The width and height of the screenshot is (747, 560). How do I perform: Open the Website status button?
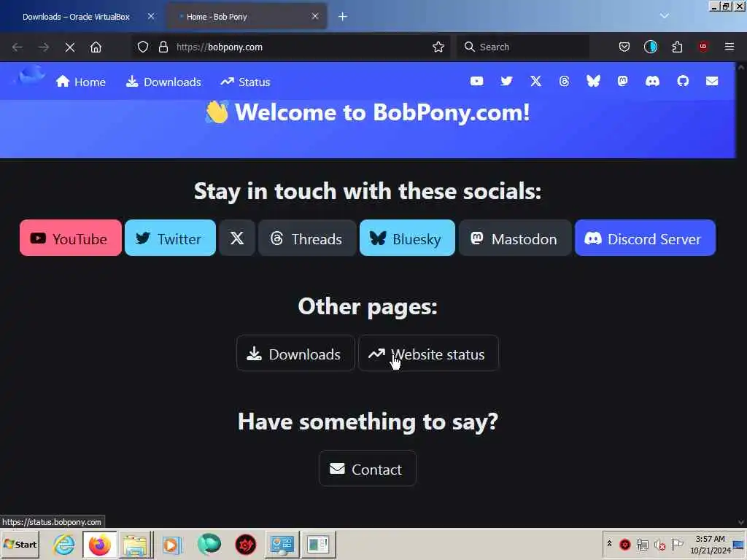pyautogui.click(x=428, y=354)
